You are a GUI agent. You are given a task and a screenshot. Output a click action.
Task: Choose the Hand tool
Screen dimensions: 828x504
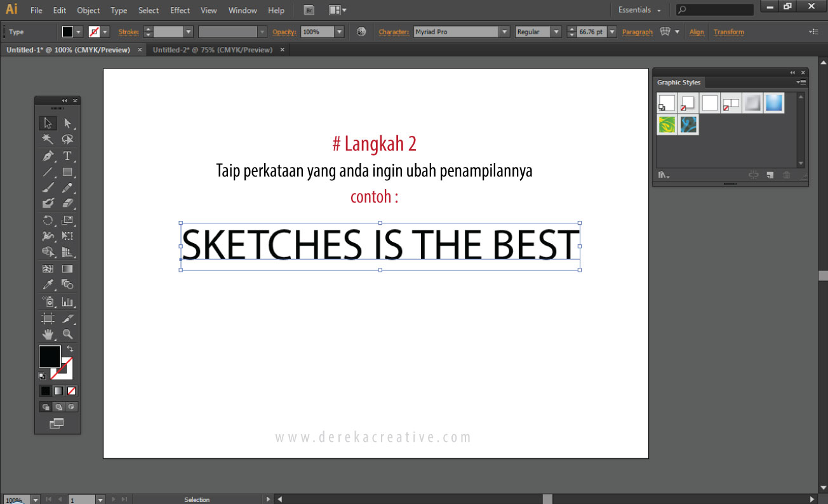pos(48,334)
